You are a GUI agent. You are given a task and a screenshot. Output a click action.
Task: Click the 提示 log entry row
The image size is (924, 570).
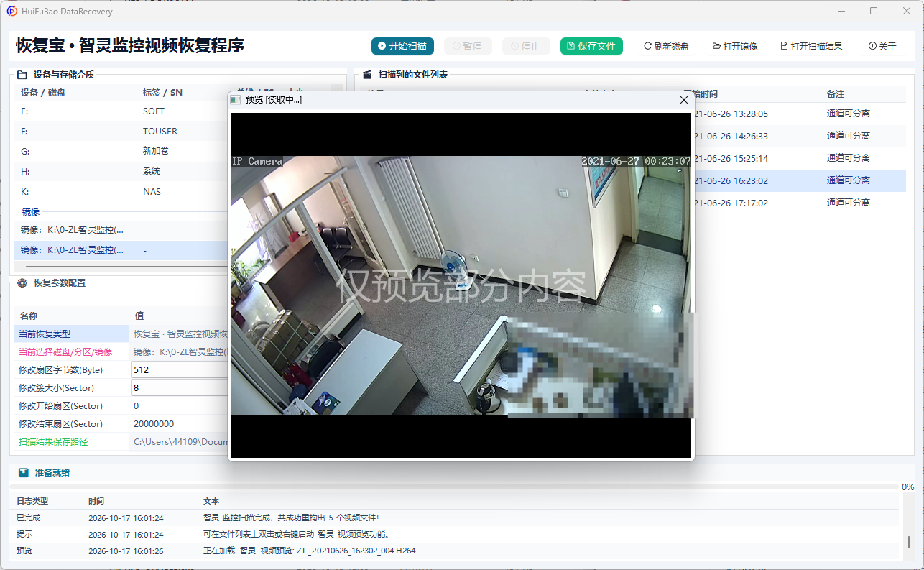pos(456,534)
